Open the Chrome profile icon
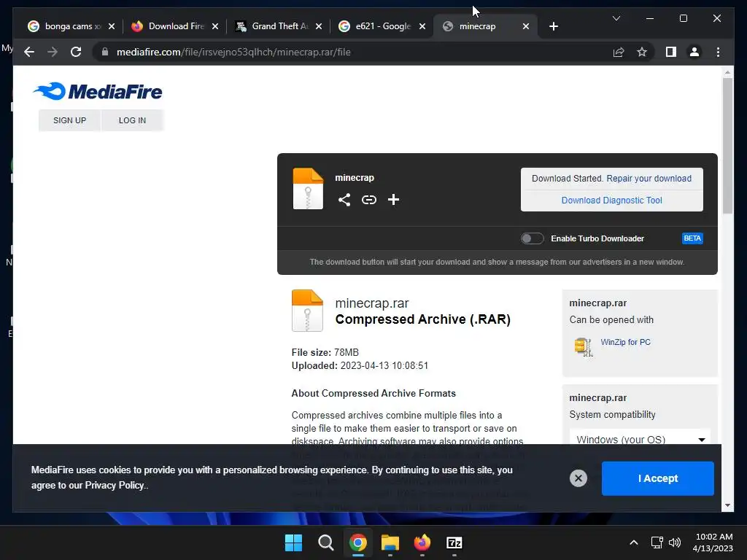 694,52
